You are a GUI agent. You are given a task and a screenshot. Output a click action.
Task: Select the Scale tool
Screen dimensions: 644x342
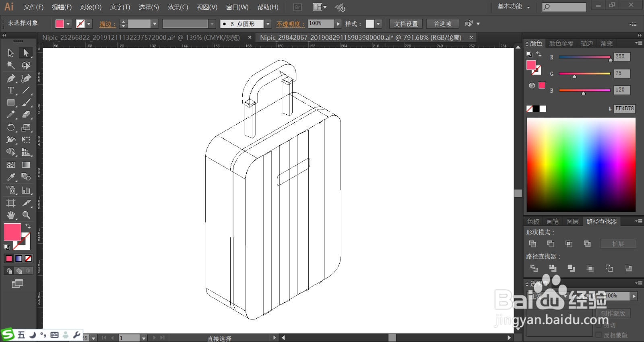click(26, 128)
